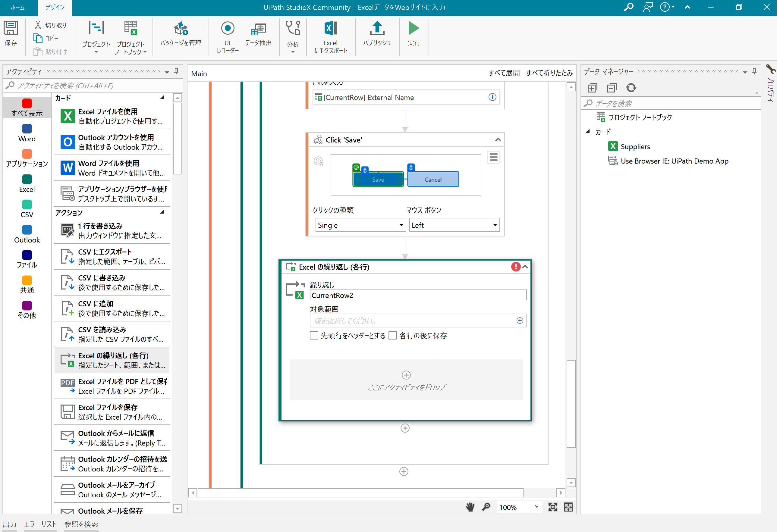Open the feedback icon in the title bar
Viewport: 777px width, 532px height.
[648, 7]
